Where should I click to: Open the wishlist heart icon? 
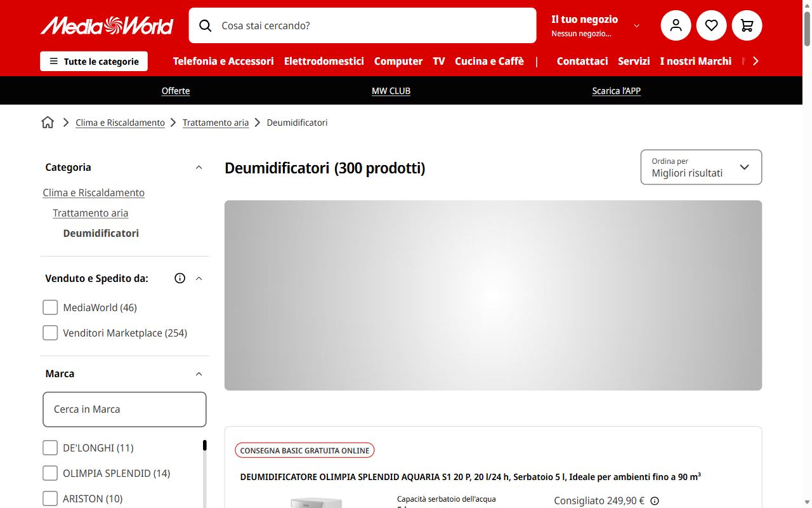click(711, 25)
